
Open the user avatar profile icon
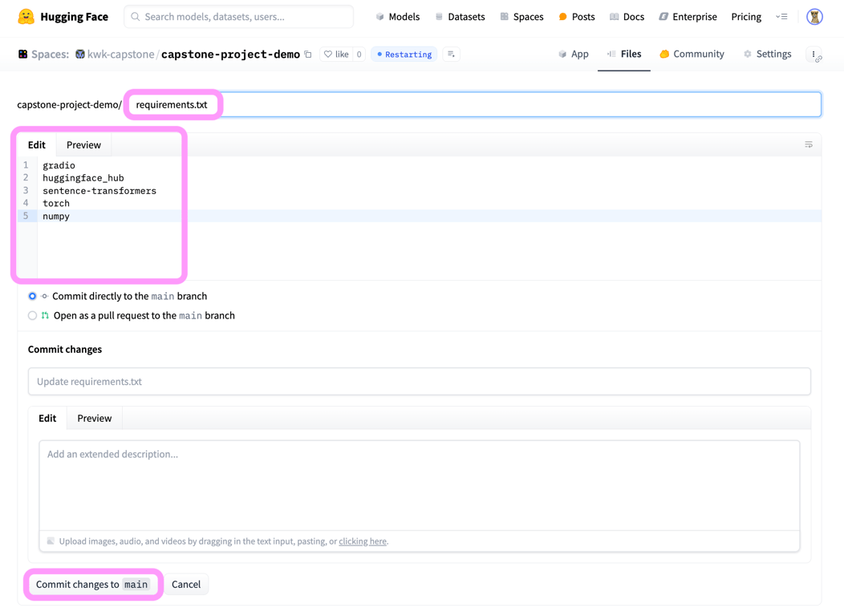814,17
